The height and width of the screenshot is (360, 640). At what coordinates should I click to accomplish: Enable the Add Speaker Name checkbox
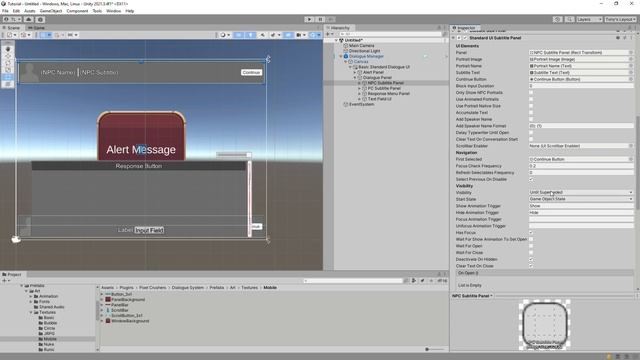531,119
